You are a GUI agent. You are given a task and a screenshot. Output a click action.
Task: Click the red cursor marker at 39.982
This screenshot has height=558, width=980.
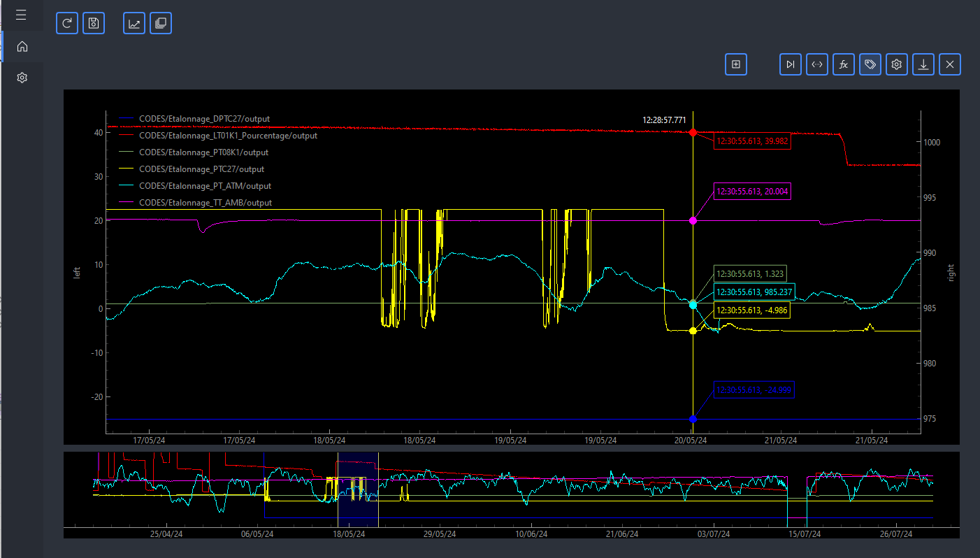[x=693, y=132]
